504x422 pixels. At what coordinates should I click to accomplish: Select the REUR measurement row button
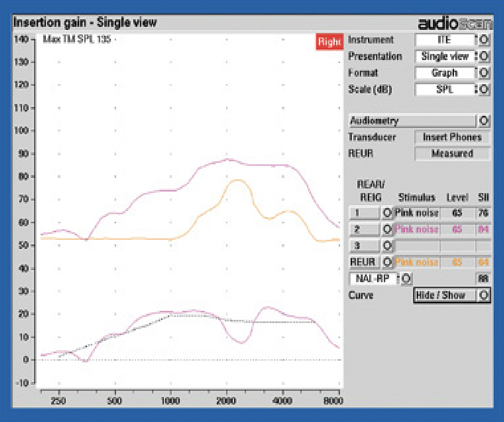point(364,262)
